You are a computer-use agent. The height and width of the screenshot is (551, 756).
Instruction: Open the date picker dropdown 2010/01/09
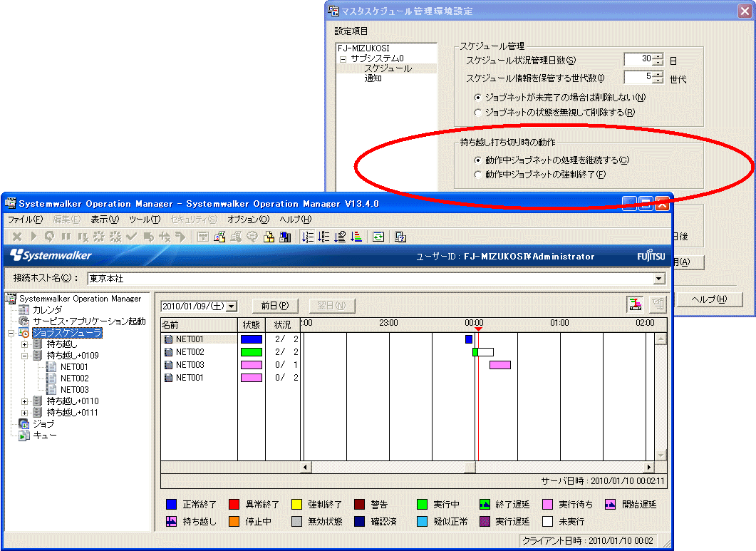tap(232, 307)
